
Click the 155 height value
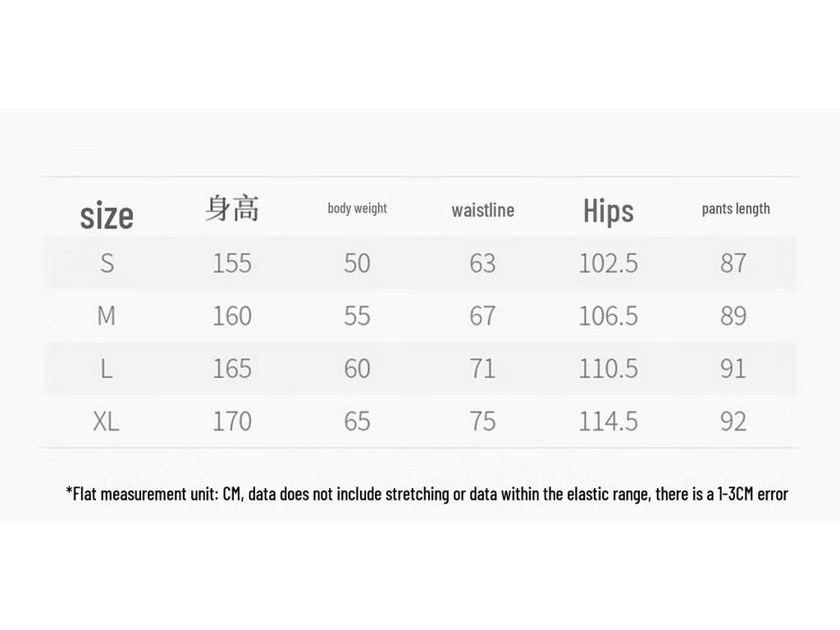tap(232, 263)
